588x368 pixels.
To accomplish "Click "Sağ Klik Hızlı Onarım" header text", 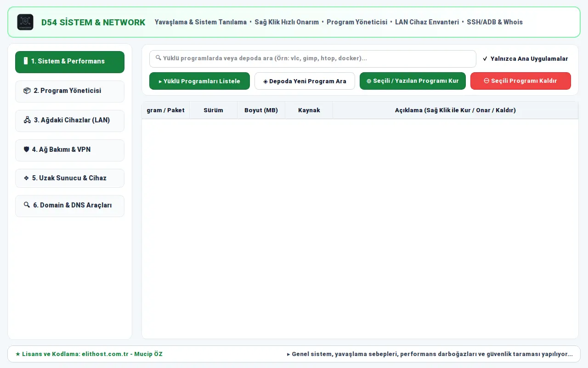I will pos(287,22).
